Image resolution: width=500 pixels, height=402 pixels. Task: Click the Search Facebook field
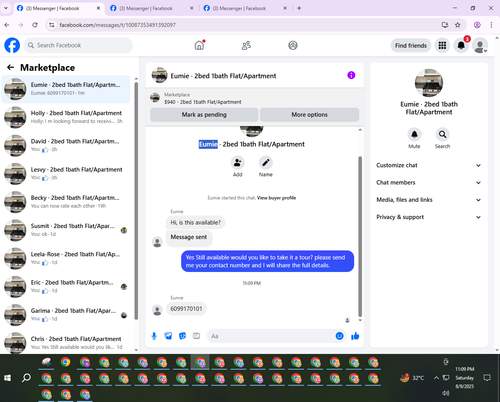click(x=78, y=45)
